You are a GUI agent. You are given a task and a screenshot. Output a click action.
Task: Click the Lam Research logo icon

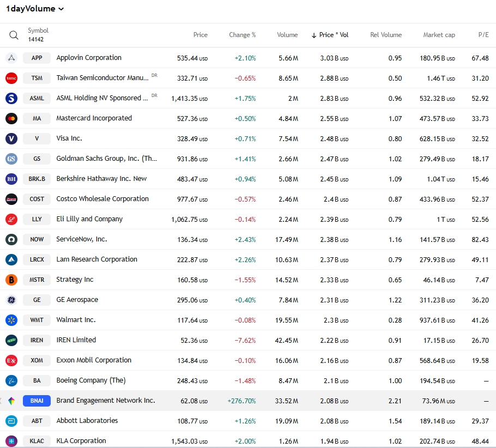(x=11, y=260)
